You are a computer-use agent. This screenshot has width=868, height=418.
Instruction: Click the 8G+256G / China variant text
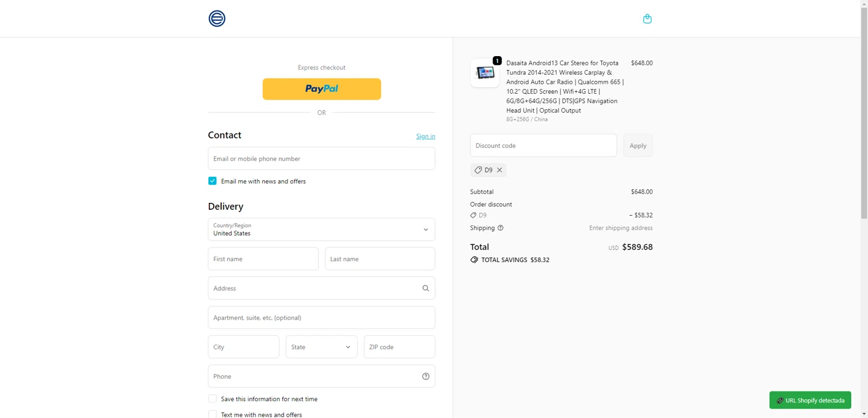tap(527, 120)
